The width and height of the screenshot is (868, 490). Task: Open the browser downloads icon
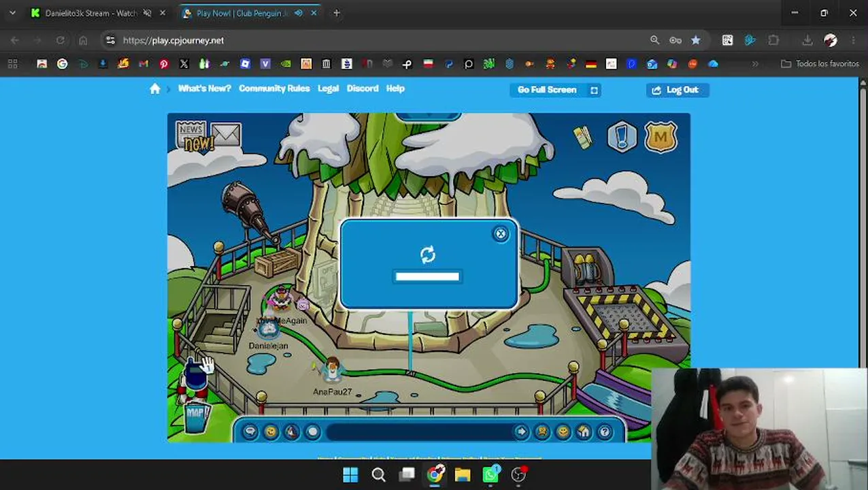[807, 40]
